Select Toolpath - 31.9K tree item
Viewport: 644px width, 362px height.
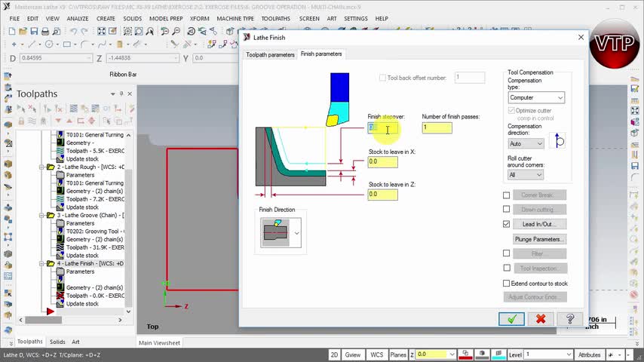95,247
